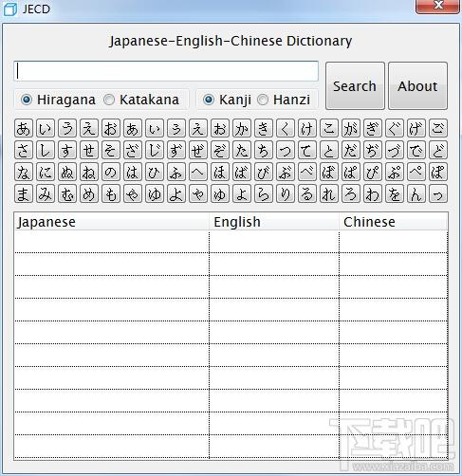This screenshot has height=476, width=462.
Task: Click the か kana key
Action: click(242, 128)
